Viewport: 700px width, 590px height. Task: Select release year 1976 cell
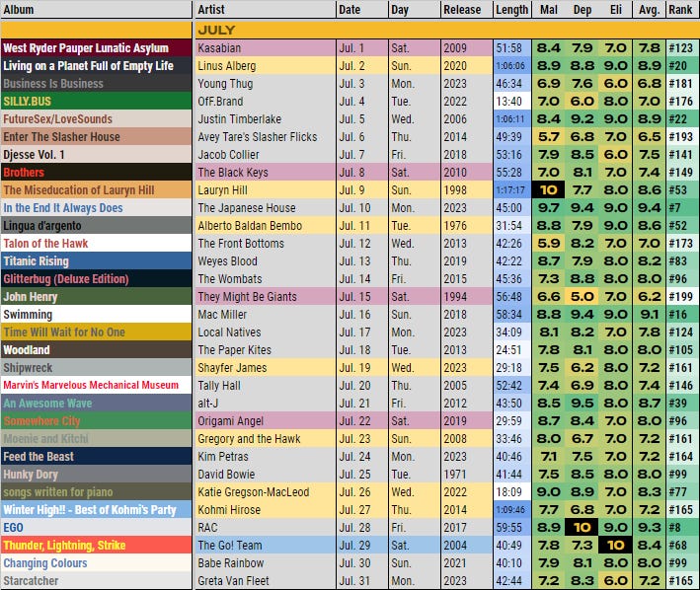(467, 226)
